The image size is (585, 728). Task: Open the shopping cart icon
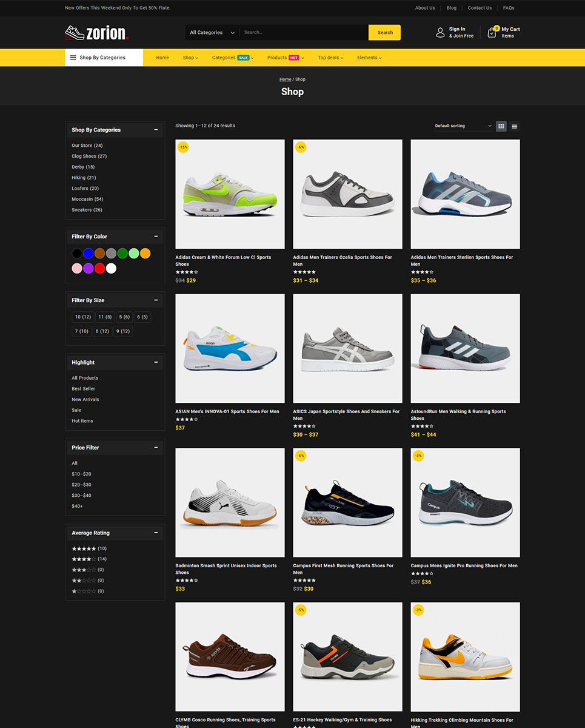(492, 33)
